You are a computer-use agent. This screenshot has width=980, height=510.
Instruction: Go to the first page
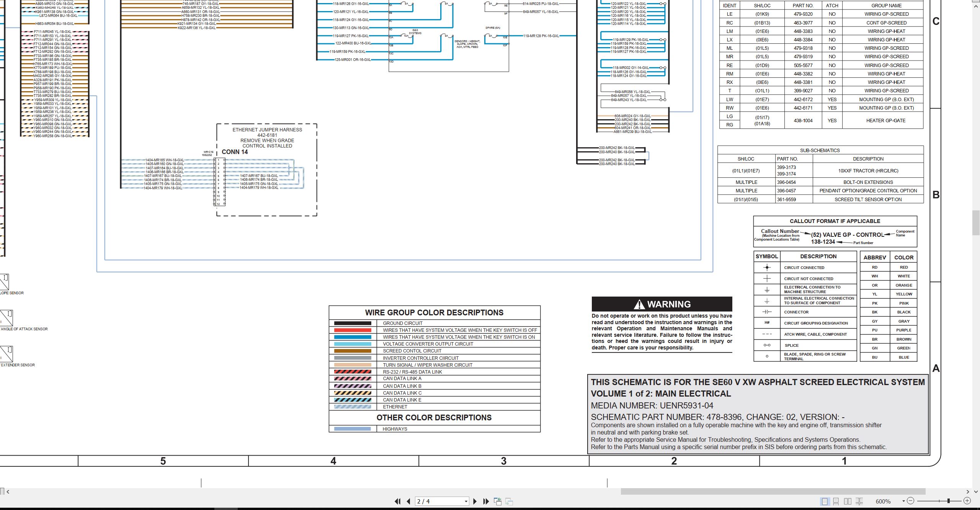tap(398, 501)
